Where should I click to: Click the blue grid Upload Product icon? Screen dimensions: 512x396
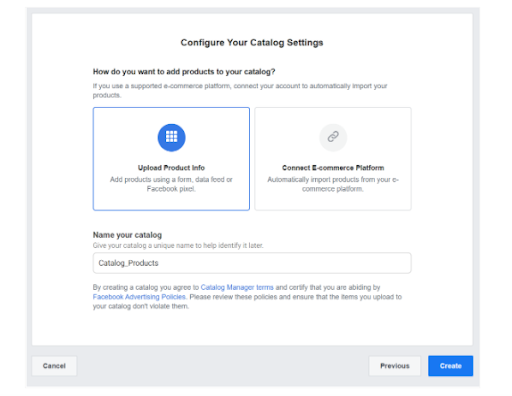pyautogui.click(x=171, y=137)
